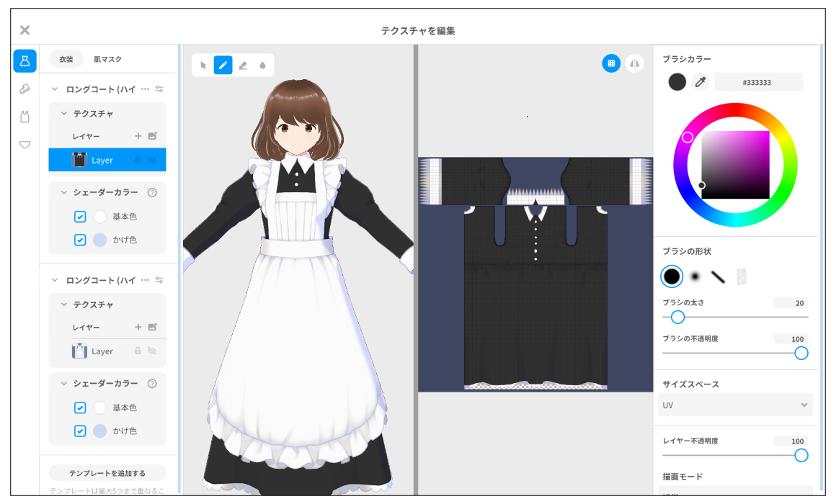Open the dress outfit category in sidebar
This screenshot has height=504, width=836.
[x=25, y=61]
